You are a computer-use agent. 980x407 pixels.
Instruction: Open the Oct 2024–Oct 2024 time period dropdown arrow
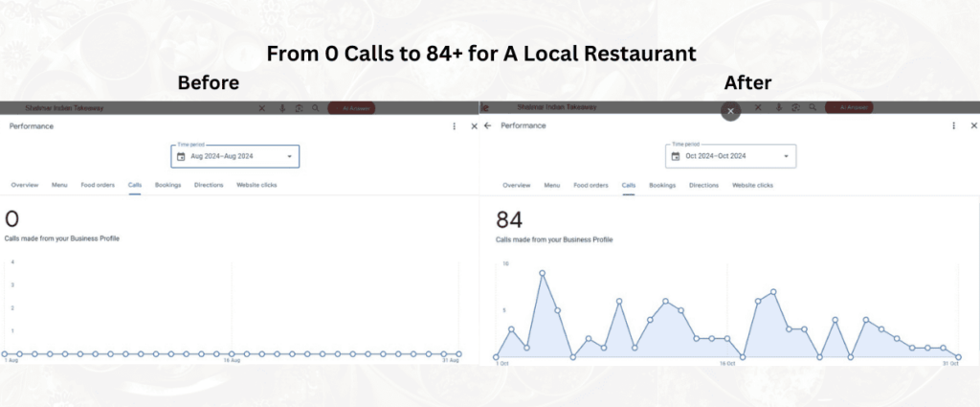pyautogui.click(x=787, y=156)
